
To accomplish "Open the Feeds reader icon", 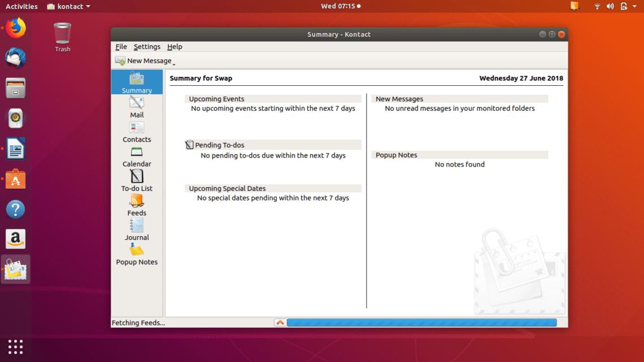I will click(136, 204).
